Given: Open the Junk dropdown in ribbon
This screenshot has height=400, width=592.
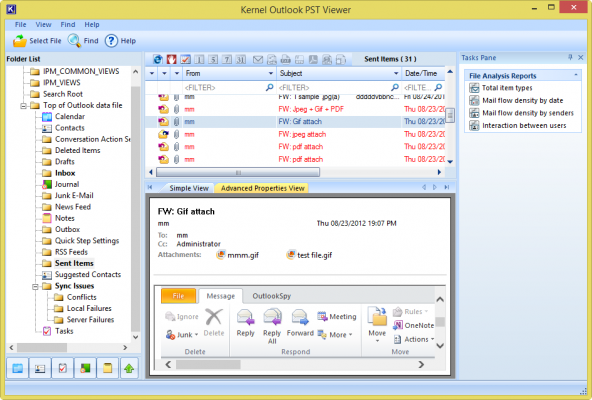Looking at the screenshot, I should (x=182, y=335).
